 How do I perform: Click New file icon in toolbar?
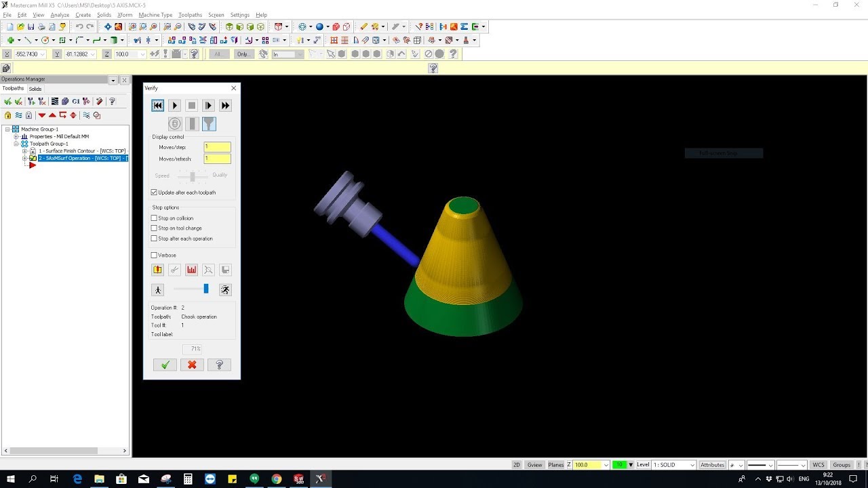click(x=9, y=27)
